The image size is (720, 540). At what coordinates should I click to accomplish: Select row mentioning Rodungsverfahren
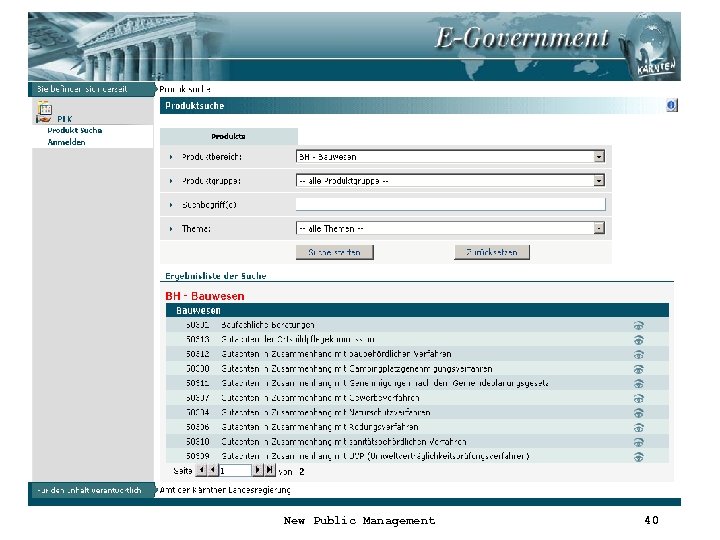417,427
